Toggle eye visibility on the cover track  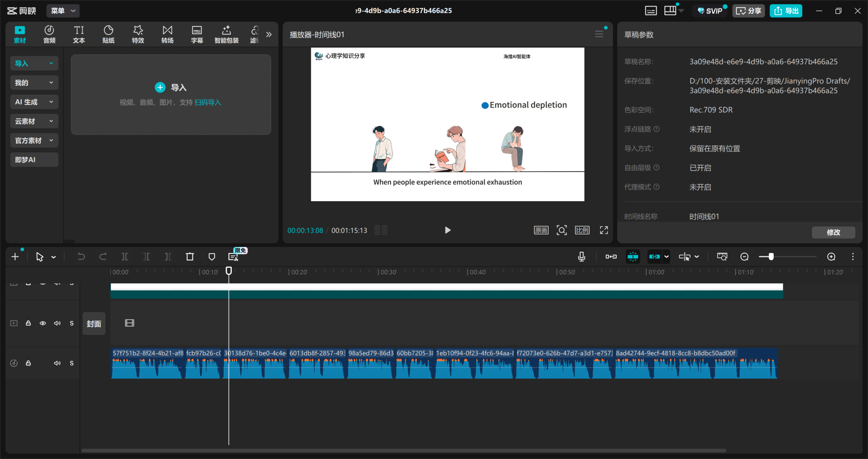point(43,323)
